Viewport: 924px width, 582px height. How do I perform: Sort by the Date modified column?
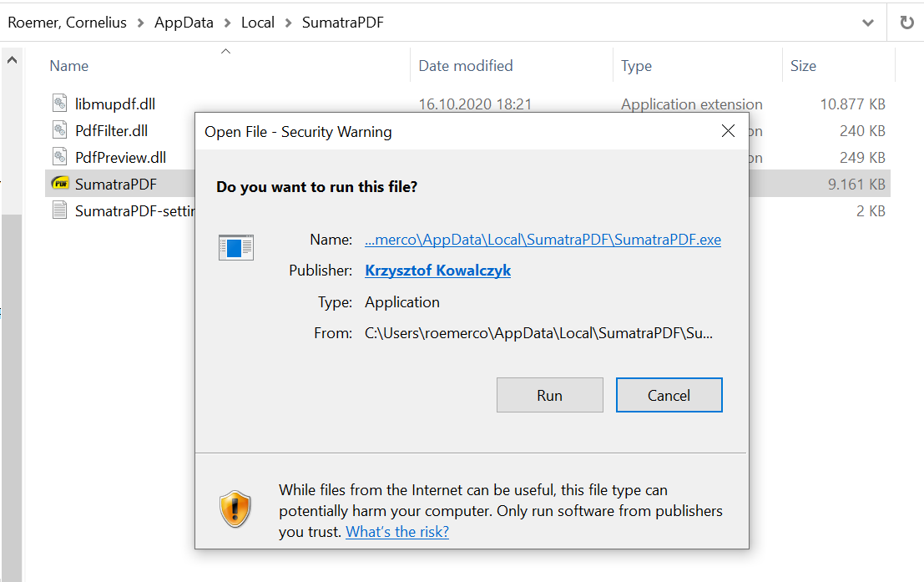466,65
